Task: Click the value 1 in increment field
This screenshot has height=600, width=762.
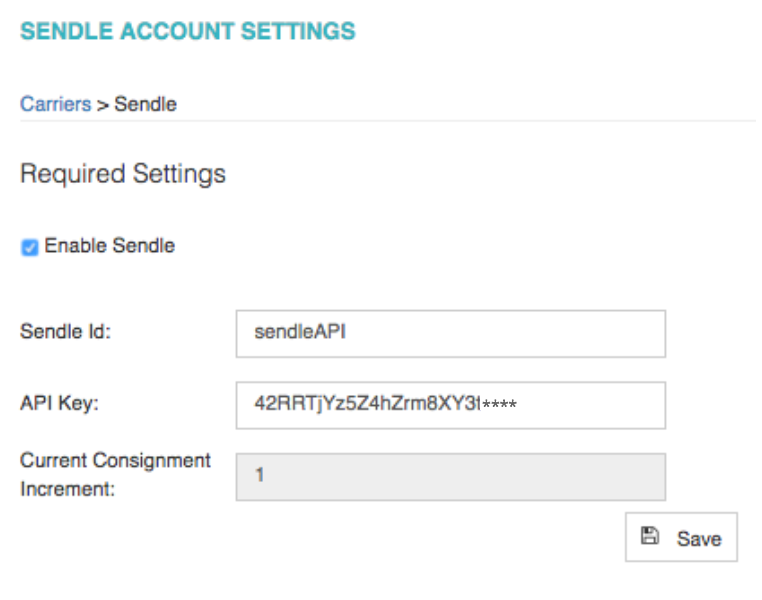Action: coord(260,475)
